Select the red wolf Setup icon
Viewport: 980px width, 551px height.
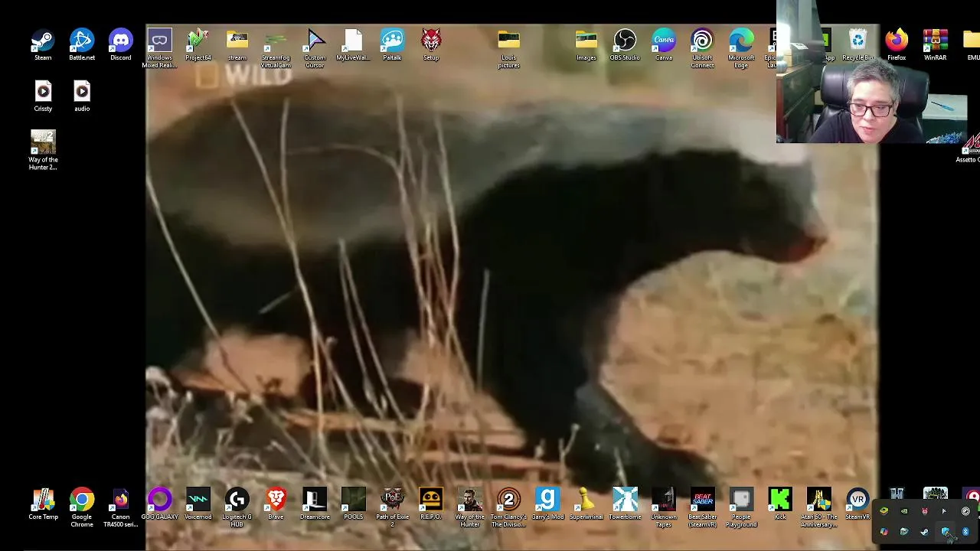pos(431,44)
